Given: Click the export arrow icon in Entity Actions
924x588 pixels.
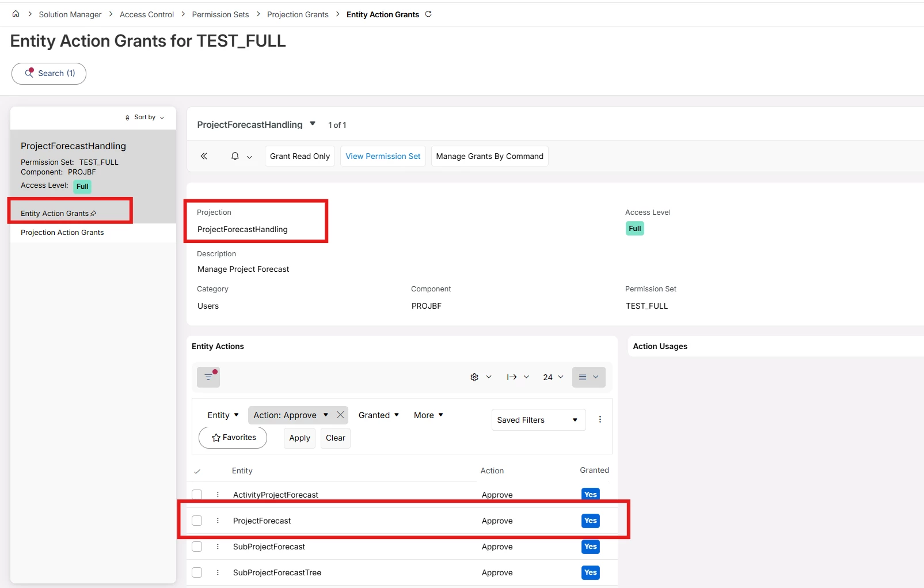Looking at the screenshot, I should [x=512, y=377].
